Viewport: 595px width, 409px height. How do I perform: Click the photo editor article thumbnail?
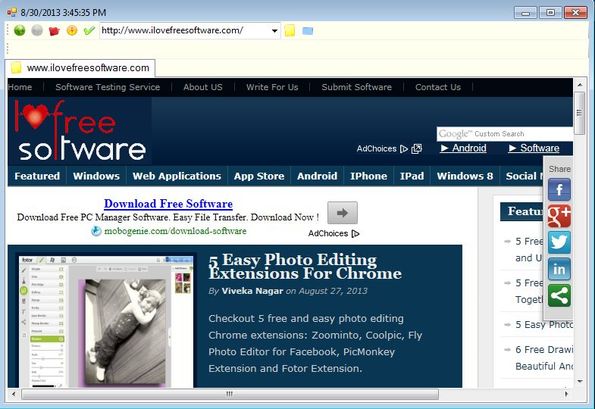click(x=106, y=322)
